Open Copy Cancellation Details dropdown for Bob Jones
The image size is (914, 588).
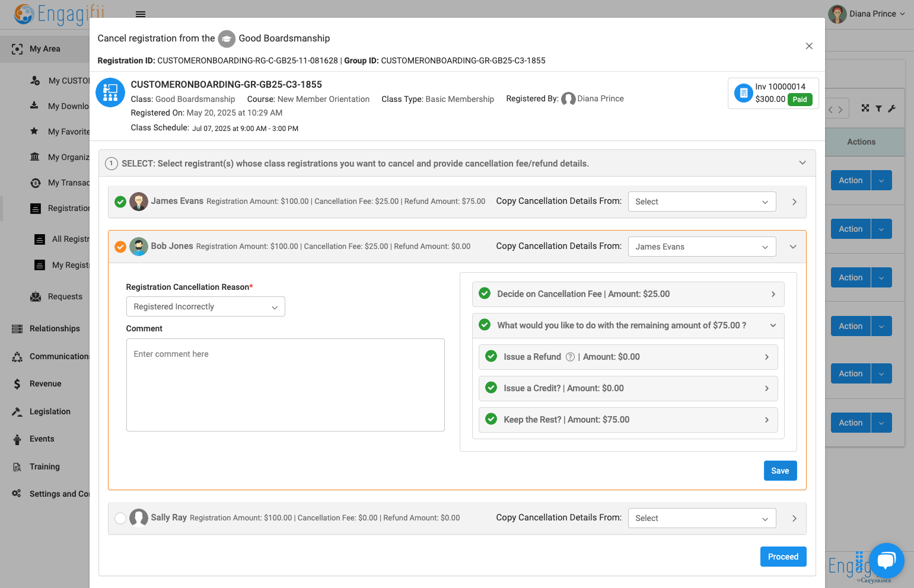click(702, 247)
